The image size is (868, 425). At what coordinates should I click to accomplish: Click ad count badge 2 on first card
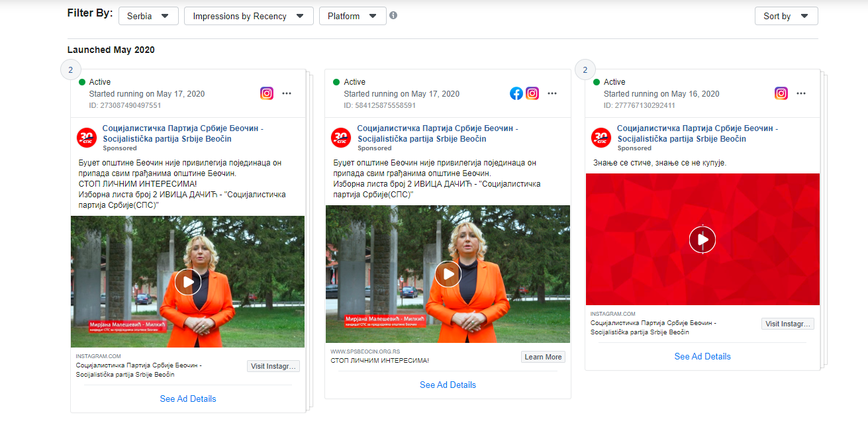pyautogui.click(x=71, y=70)
